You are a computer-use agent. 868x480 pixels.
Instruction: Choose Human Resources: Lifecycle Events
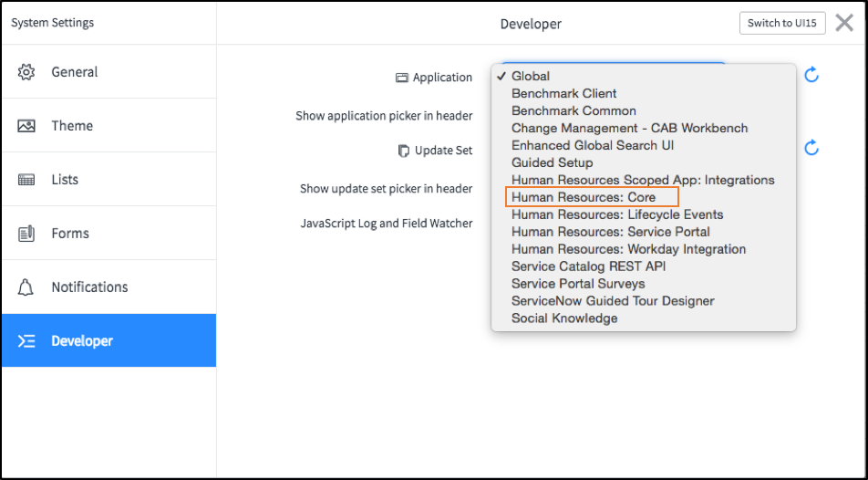tap(644, 214)
